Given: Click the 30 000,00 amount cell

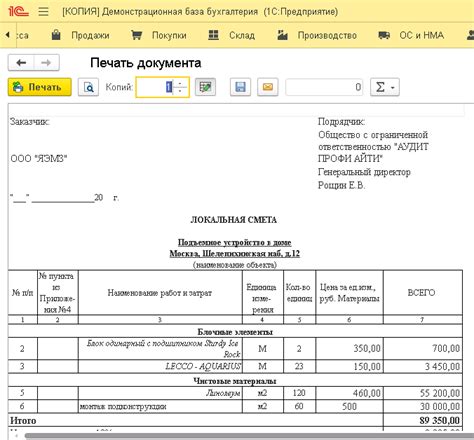Looking at the screenshot, I should [423, 406].
